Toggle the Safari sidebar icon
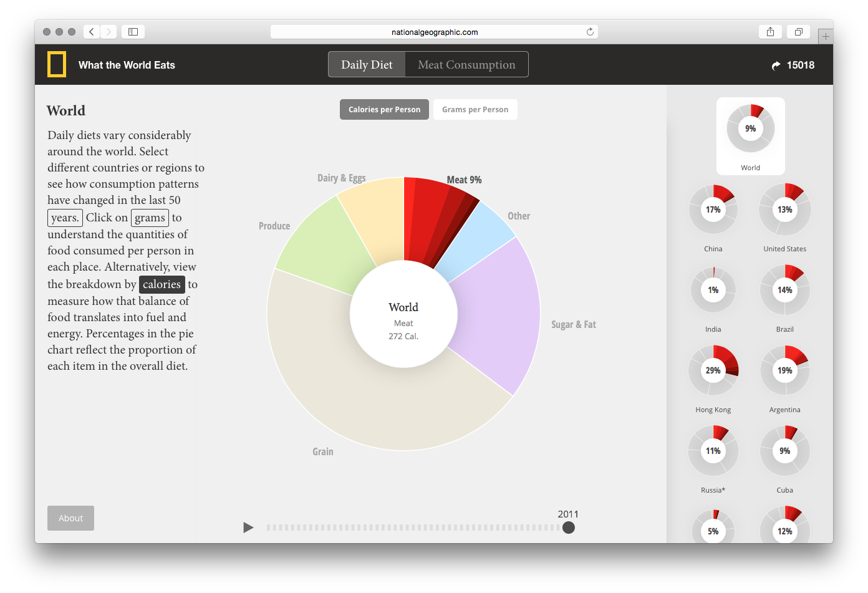This screenshot has height=593, width=868. coord(133,32)
